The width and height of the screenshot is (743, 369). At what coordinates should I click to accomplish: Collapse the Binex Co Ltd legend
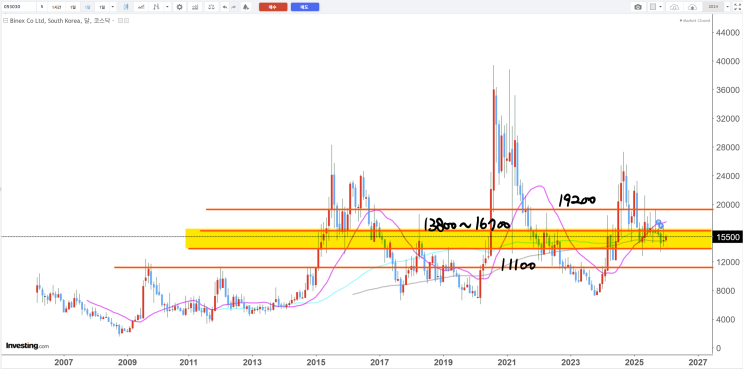click(6, 20)
